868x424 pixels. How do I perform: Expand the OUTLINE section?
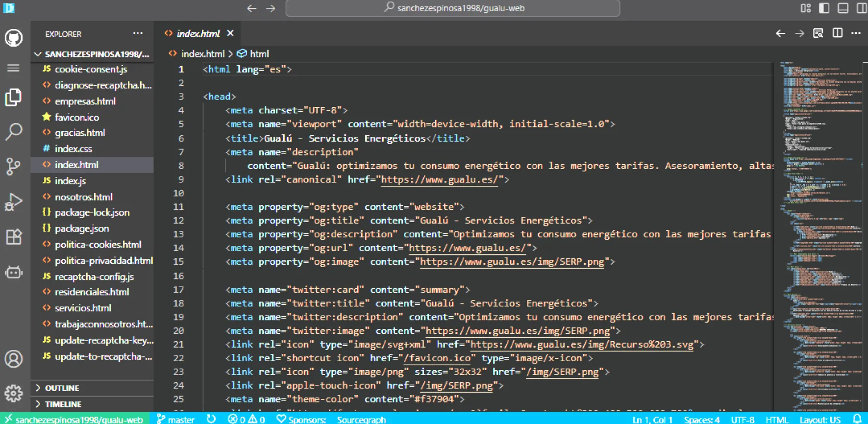(x=92, y=388)
